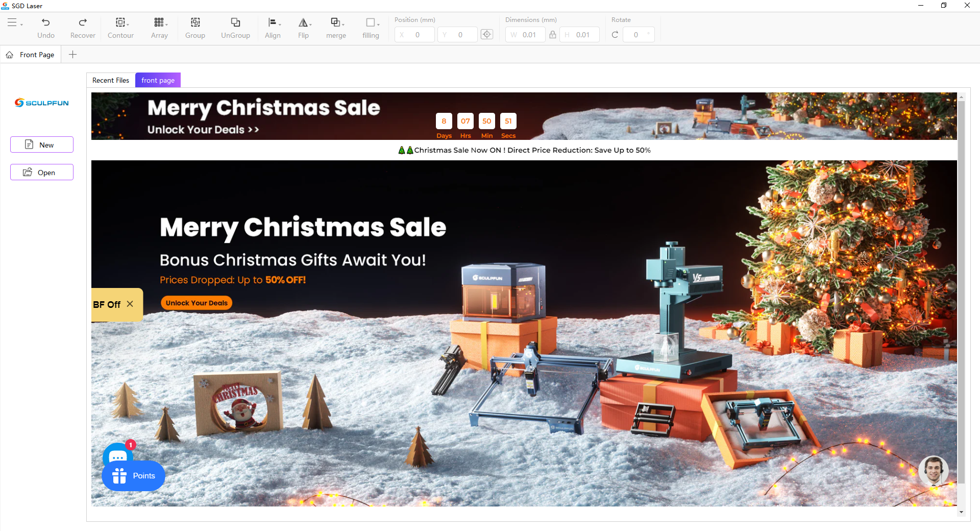Click the scrollbar down arrow

[961, 512]
